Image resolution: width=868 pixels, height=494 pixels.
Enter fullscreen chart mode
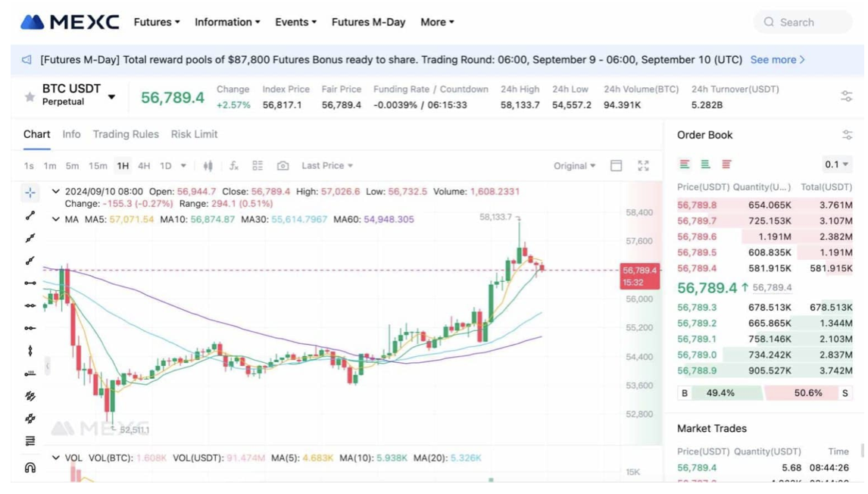pyautogui.click(x=643, y=166)
